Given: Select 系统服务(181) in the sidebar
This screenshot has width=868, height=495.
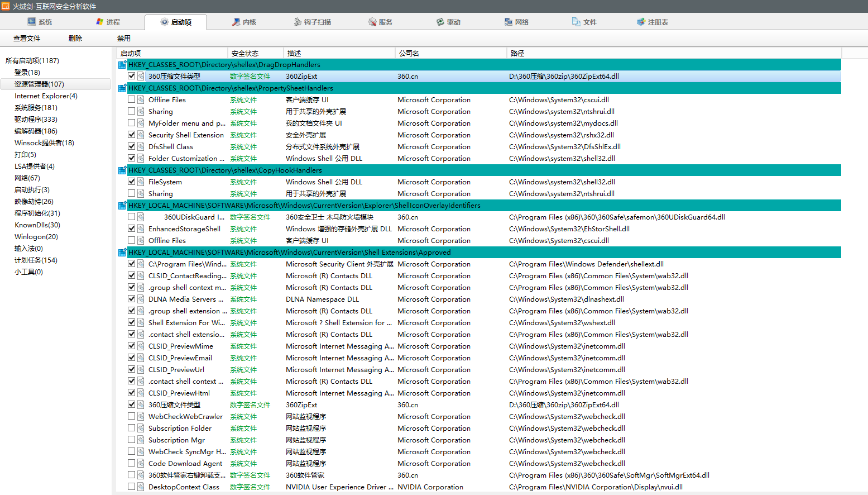Looking at the screenshot, I should [36, 107].
